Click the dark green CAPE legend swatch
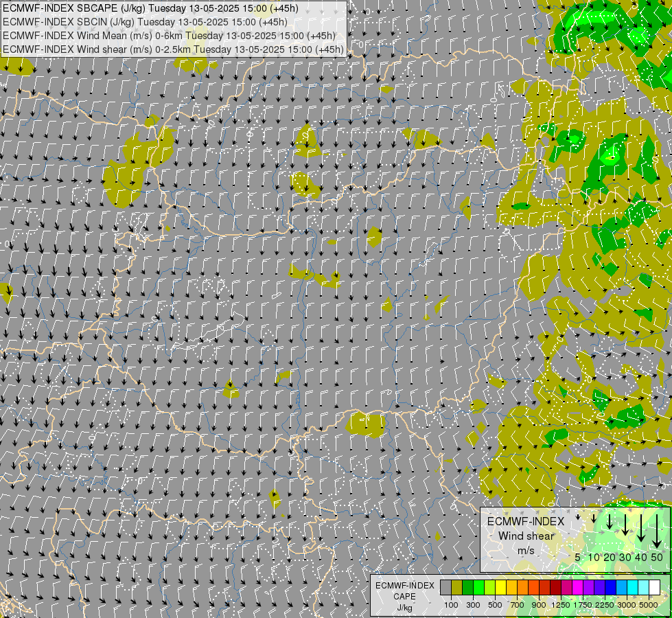 [467, 588]
